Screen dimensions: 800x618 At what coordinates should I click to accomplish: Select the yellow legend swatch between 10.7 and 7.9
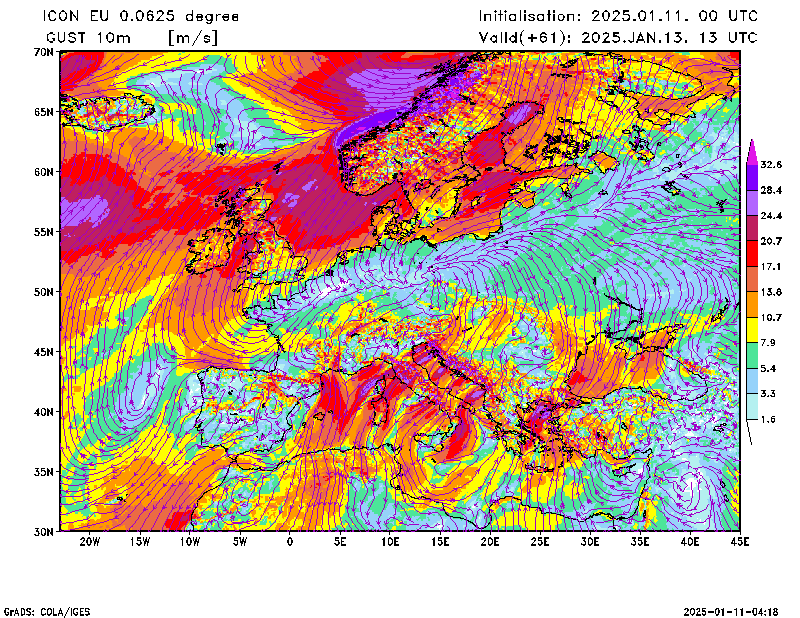pyautogui.click(x=751, y=329)
